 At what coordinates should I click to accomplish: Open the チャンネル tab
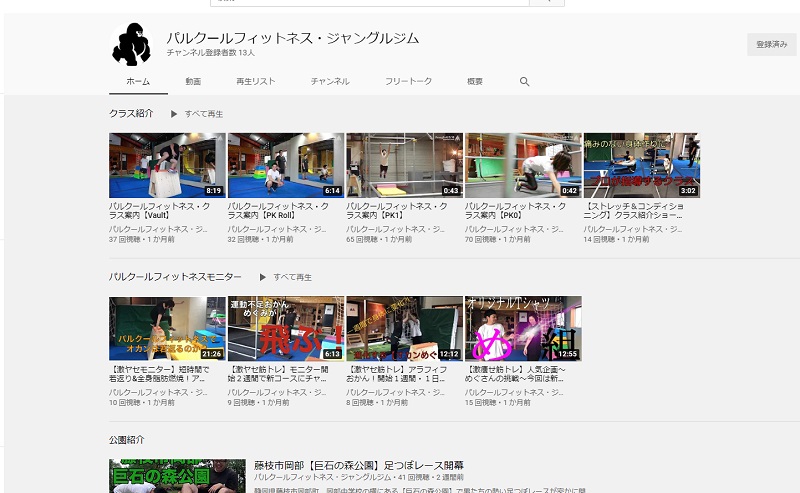pyautogui.click(x=330, y=82)
